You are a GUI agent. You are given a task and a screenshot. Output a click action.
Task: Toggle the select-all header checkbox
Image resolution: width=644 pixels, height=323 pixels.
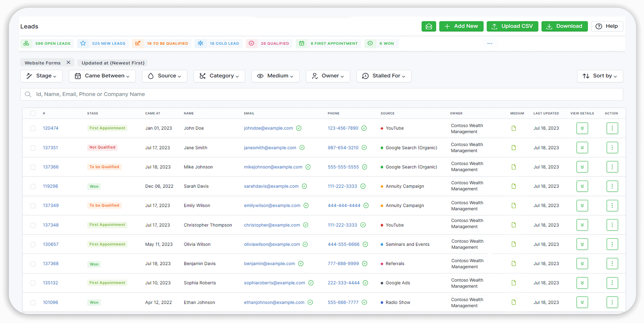coord(33,113)
